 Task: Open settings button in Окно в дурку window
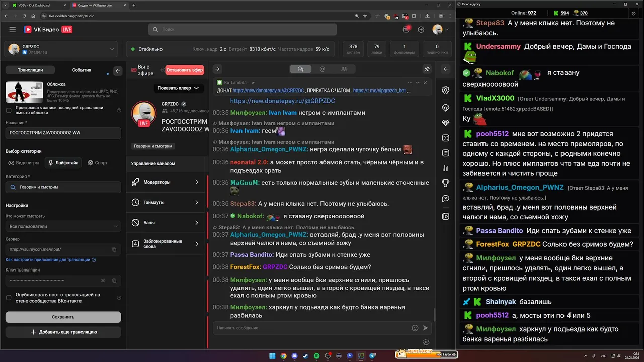tap(633, 13)
